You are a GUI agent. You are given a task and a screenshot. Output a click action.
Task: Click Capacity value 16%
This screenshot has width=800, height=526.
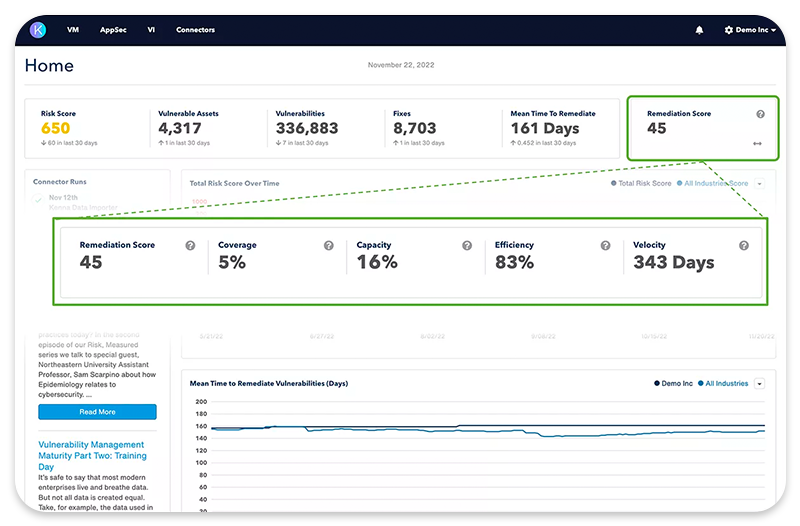(377, 262)
